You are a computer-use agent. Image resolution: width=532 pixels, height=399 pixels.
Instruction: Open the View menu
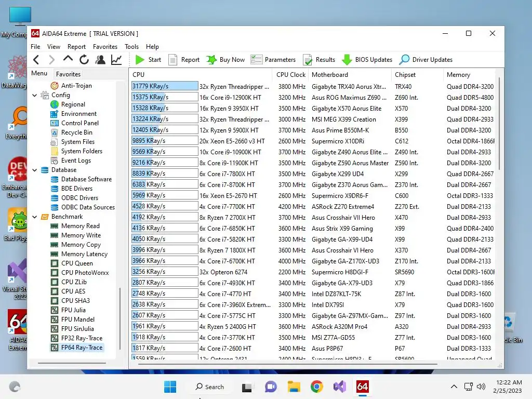tap(54, 46)
